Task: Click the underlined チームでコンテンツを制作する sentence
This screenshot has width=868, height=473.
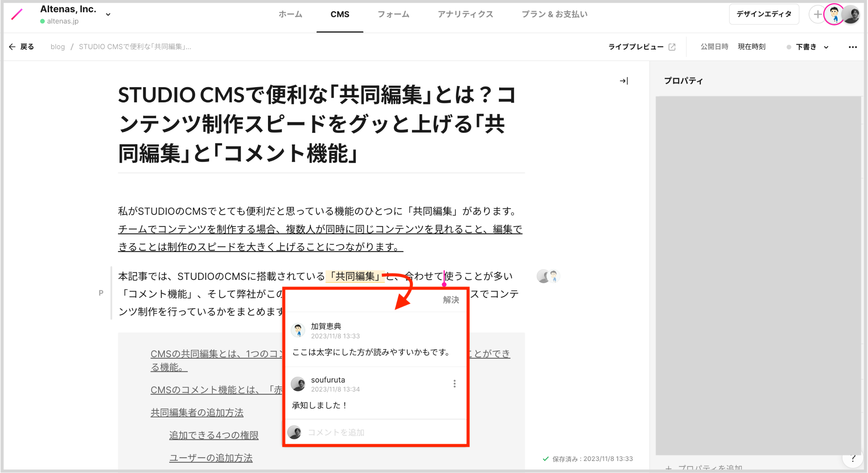Action: point(320,238)
